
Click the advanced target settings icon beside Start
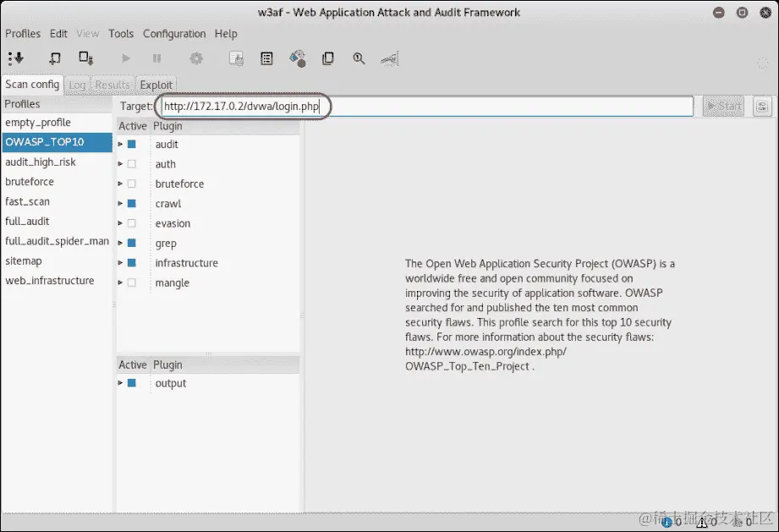(762, 106)
